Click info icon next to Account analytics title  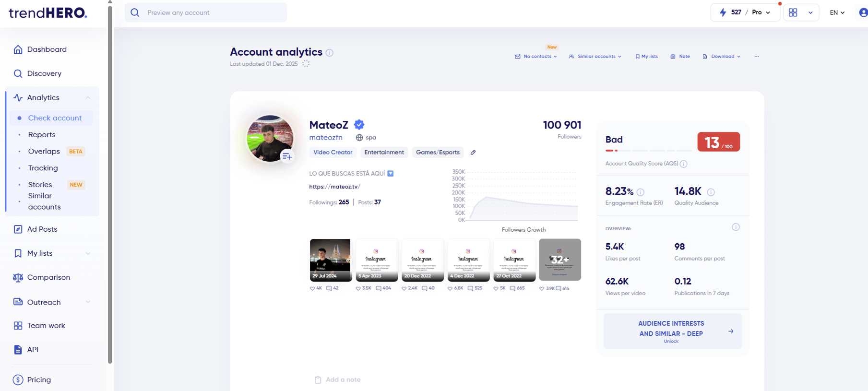[x=330, y=53]
